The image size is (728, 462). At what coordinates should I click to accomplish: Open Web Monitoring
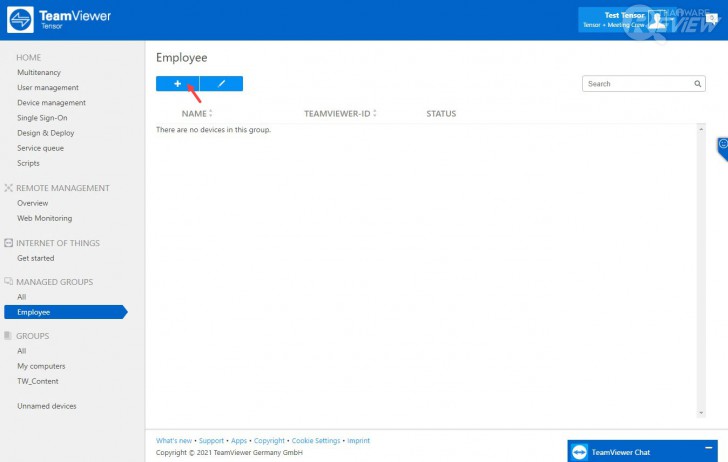click(x=45, y=218)
